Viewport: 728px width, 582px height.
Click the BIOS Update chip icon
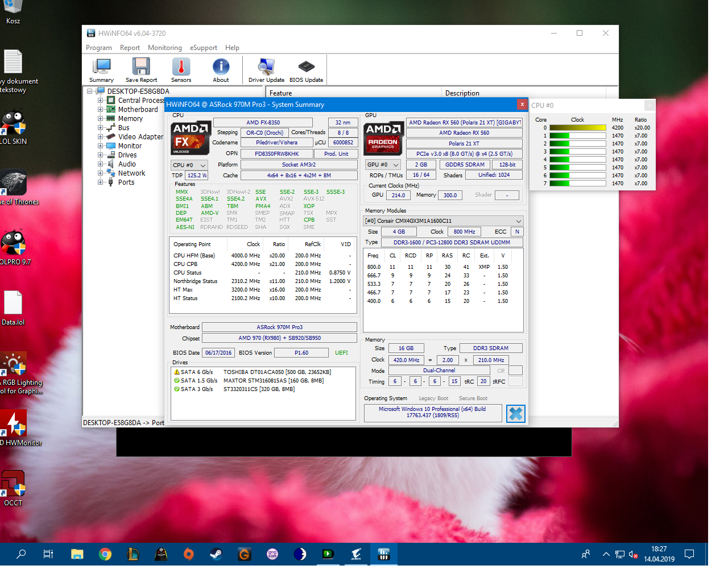pos(306,70)
